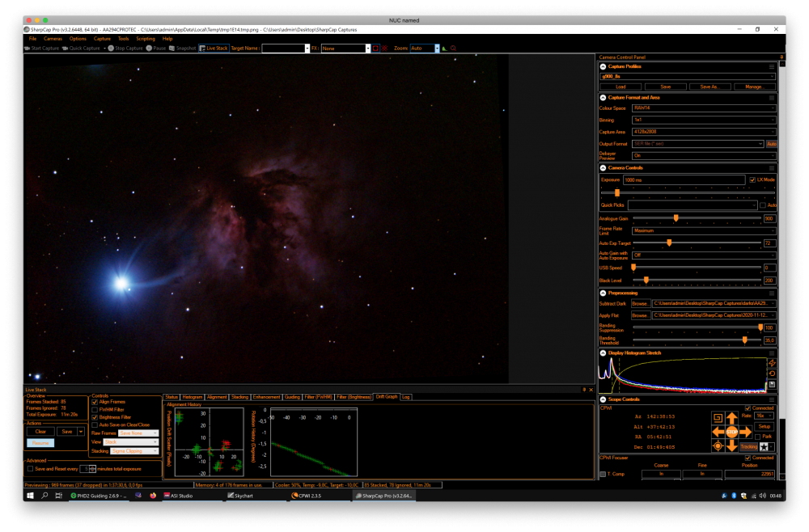Click the scope Setup button
This screenshot has width=809, height=532.
tap(765, 426)
